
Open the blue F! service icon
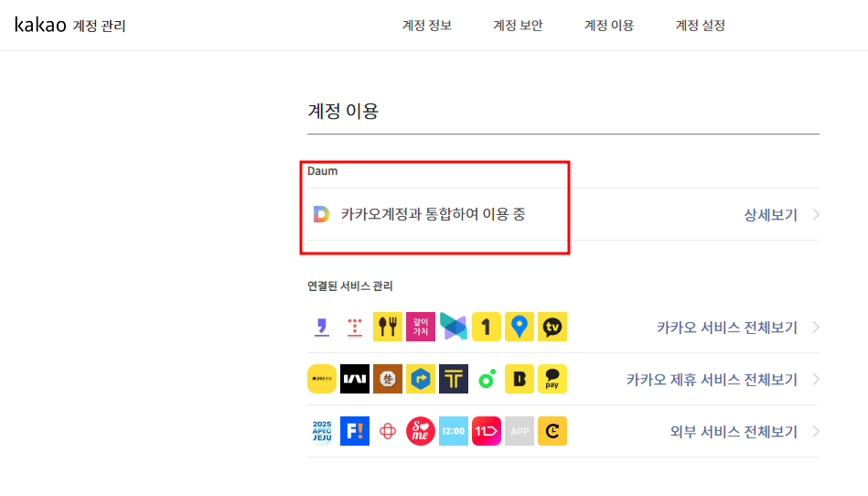click(355, 431)
